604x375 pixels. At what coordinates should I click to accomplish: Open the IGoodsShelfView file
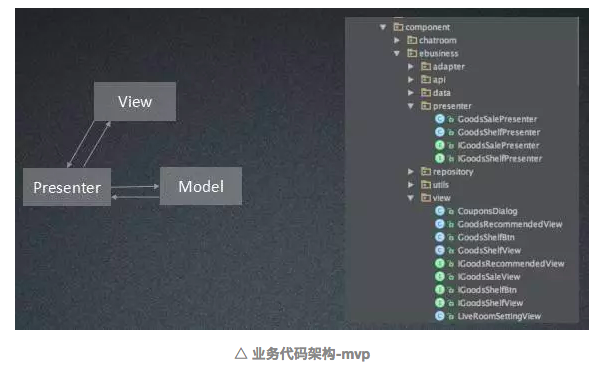tap(490, 303)
